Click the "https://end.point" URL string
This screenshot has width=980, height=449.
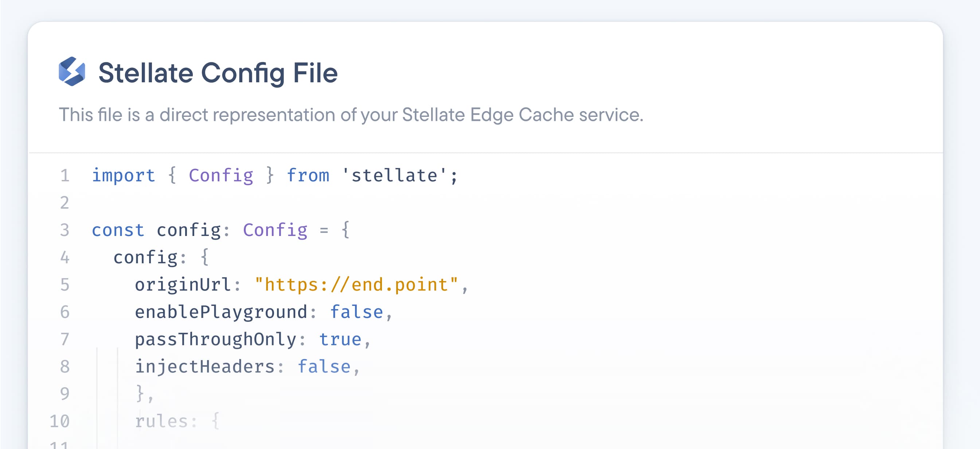click(x=356, y=285)
